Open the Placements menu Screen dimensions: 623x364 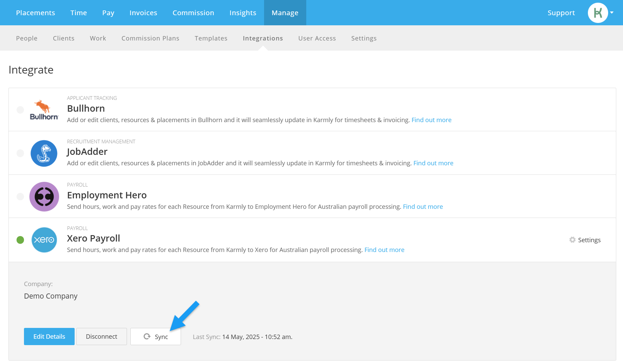[x=35, y=13]
